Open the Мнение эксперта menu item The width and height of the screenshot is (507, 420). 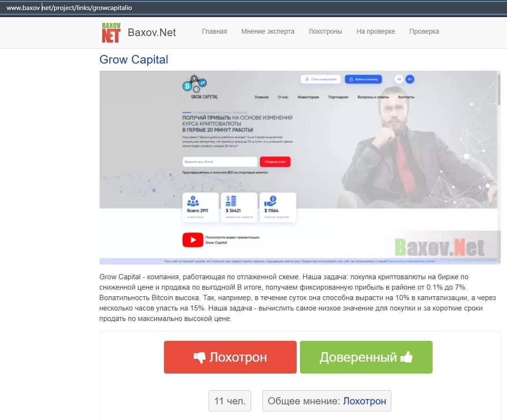coord(268,31)
